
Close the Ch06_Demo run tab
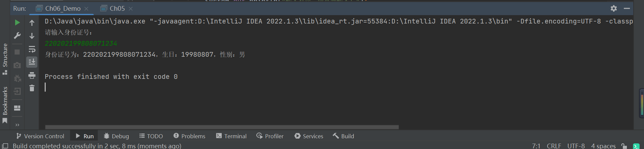(x=87, y=9)
